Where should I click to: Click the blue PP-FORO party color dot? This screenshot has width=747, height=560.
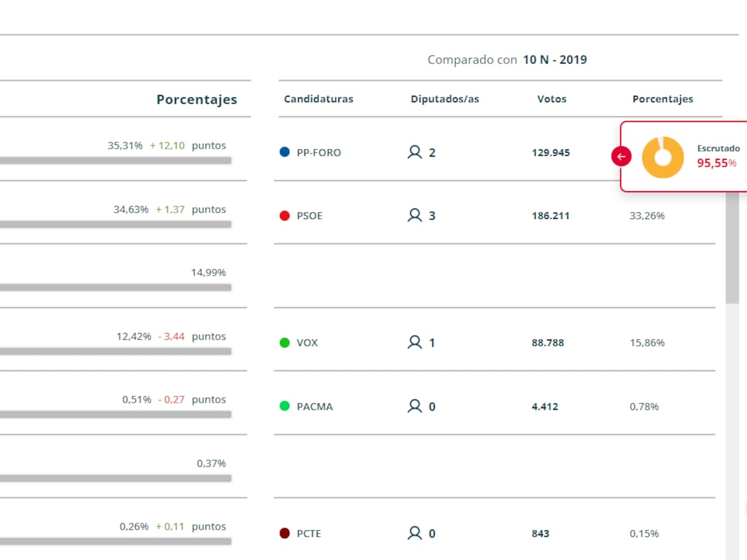[285, 152]
